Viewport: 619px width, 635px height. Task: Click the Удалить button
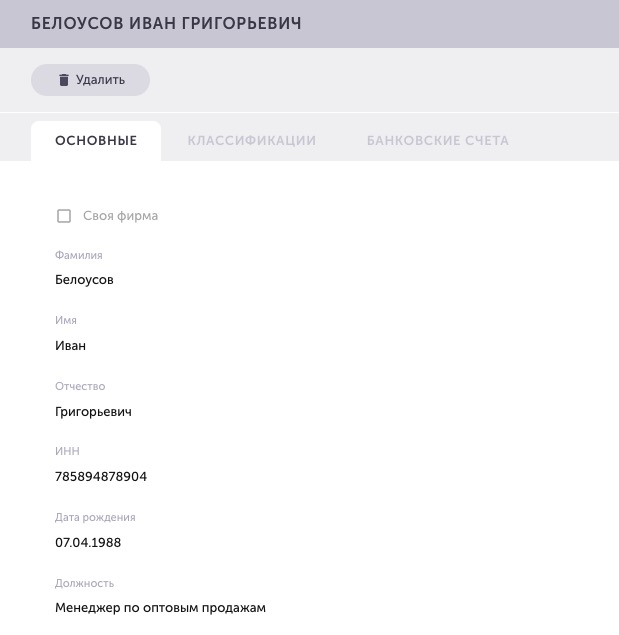coord(90,80)
